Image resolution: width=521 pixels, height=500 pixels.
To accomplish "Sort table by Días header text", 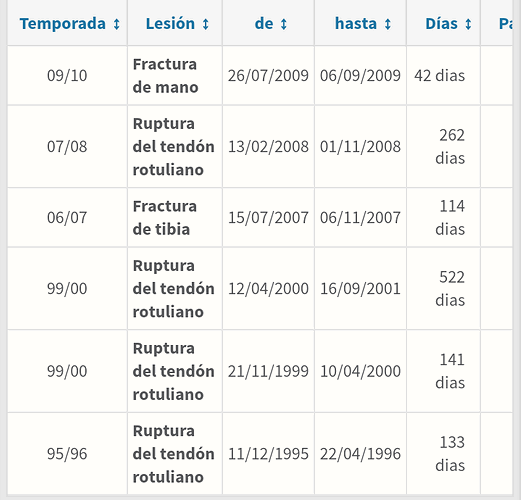I will [x=441, y=24].
